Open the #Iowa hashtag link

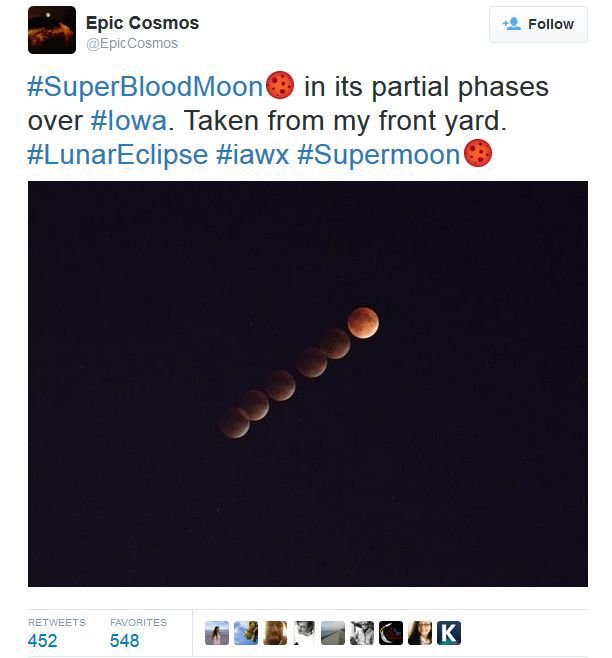(x=129, y=121)
